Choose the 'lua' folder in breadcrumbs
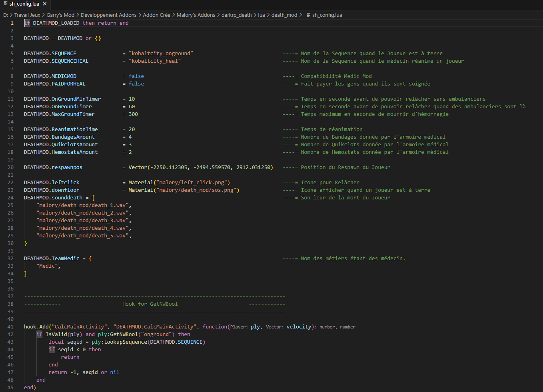Viewport: 543px width, 392px height. (262, 15)
